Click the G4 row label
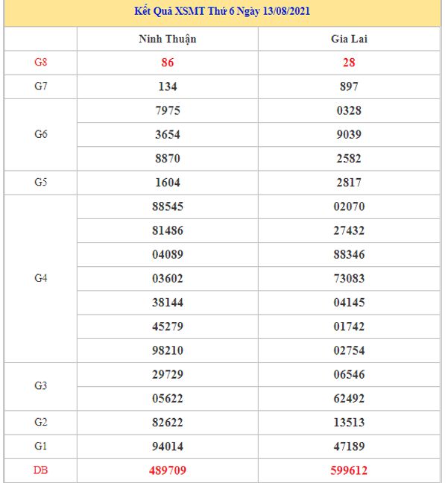Image resolution: width=448 pixels, height=483 pixels. tap(41, 279)
